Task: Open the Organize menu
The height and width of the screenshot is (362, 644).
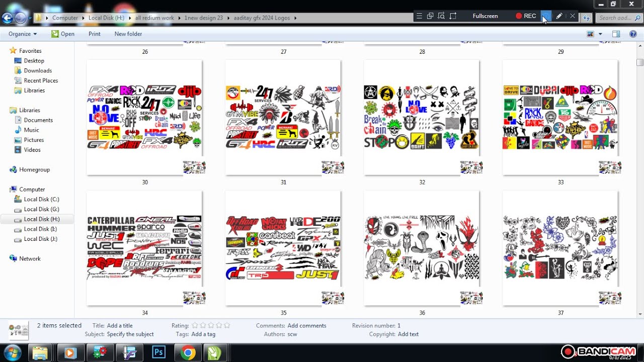Action: (x=23, y=34)
